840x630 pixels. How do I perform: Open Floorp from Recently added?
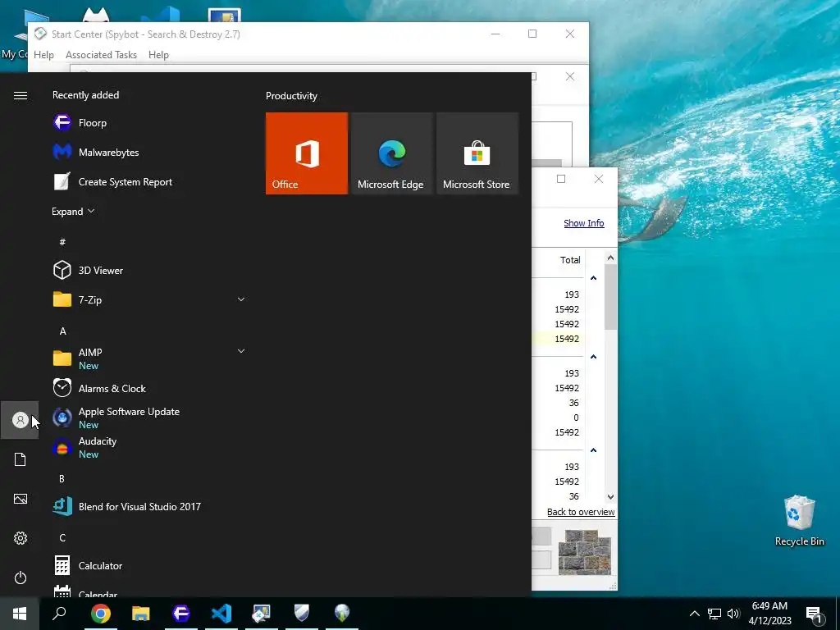click(x=92, y=123)
